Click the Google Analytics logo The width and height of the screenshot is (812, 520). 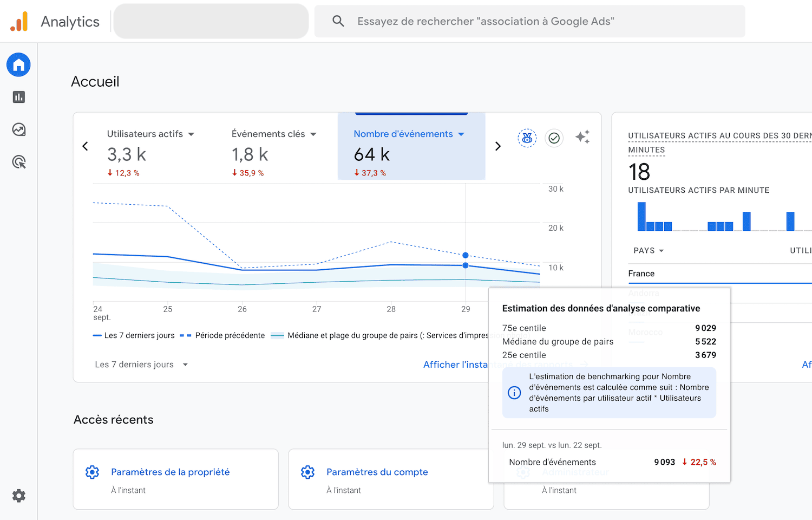coord(19,22)
